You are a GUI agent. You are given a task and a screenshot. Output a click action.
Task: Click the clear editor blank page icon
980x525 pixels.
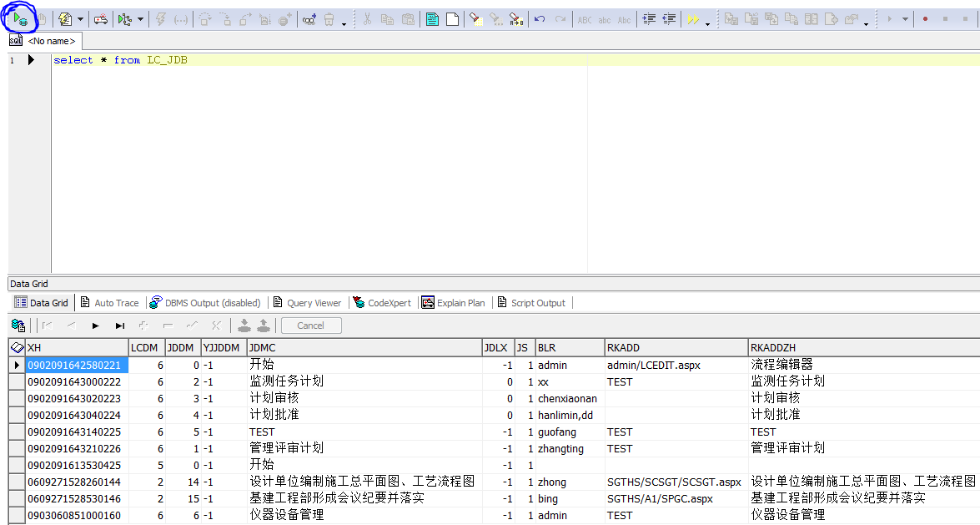click(452, 19)
